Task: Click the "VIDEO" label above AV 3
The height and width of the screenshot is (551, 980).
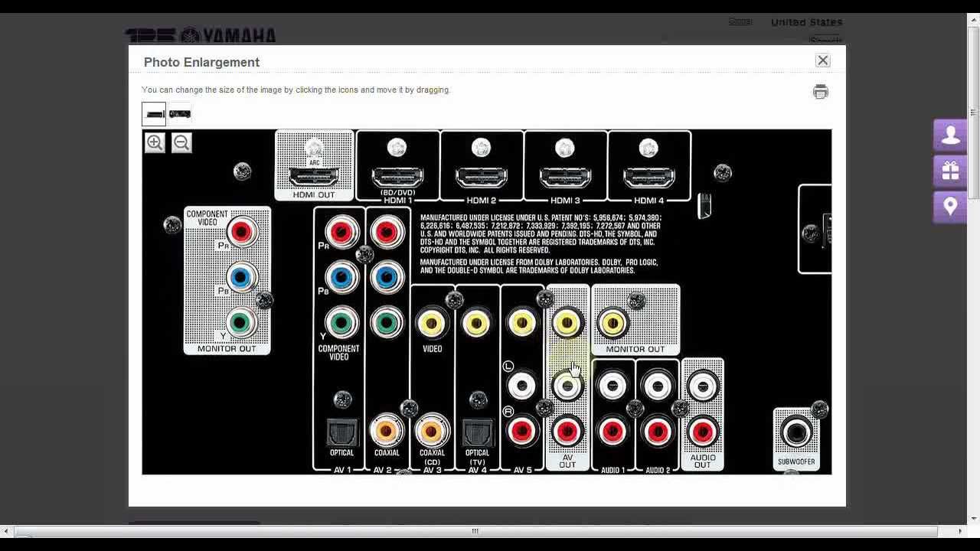Action: click(x=432, y=349)
